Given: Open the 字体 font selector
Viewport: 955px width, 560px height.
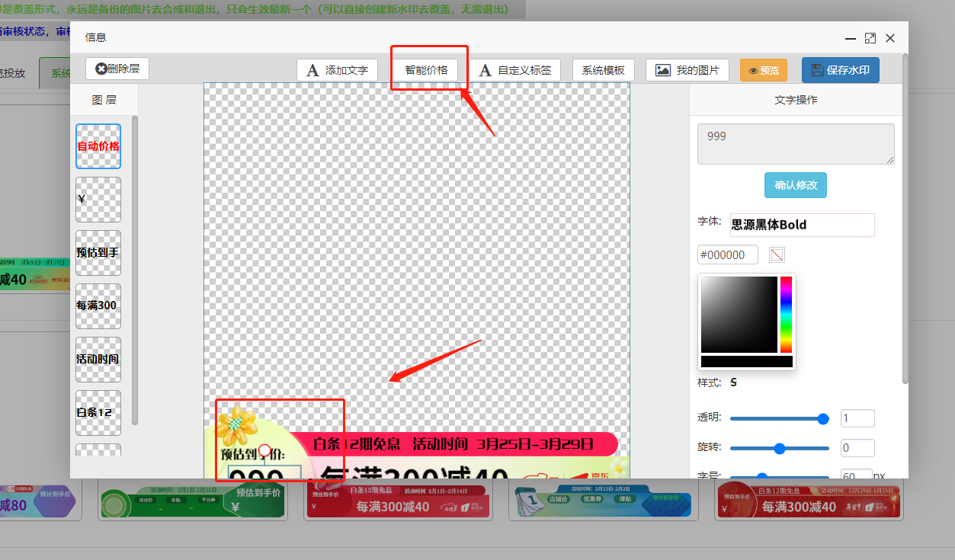Looking at the screenshot, I should tap(802, 225).
